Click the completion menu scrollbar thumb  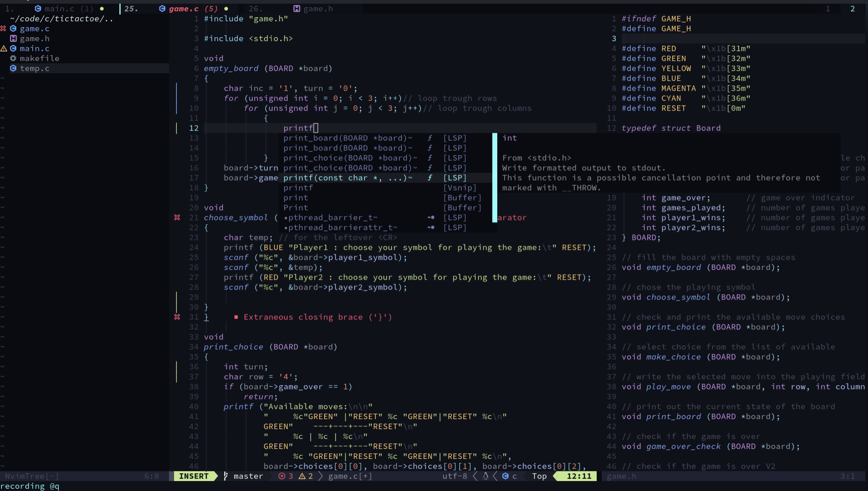coord(494,178)
